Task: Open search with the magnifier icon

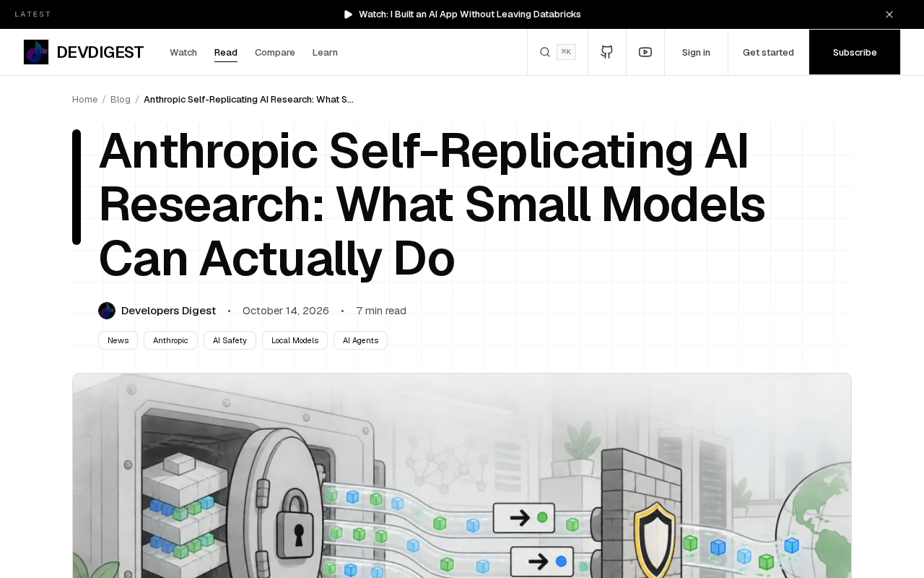Action: coord(545,52)
